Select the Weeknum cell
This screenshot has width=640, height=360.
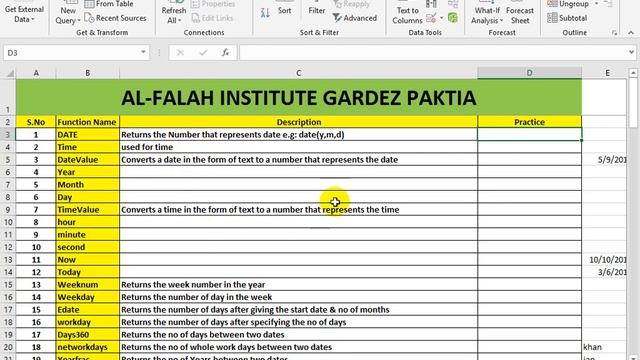pos(87,284)
